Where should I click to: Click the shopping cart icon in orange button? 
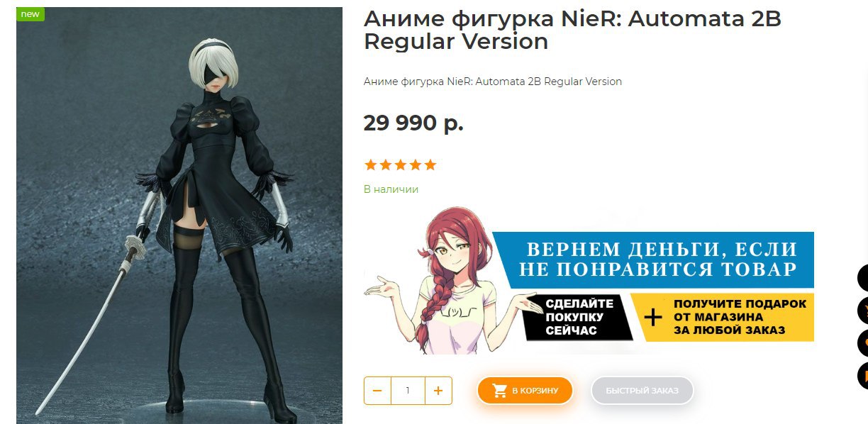pos(500,391)
